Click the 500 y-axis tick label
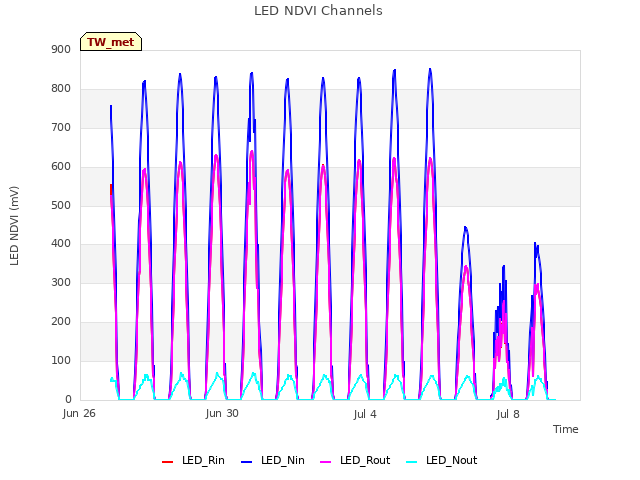640x480 pixels. click(61, 205)
